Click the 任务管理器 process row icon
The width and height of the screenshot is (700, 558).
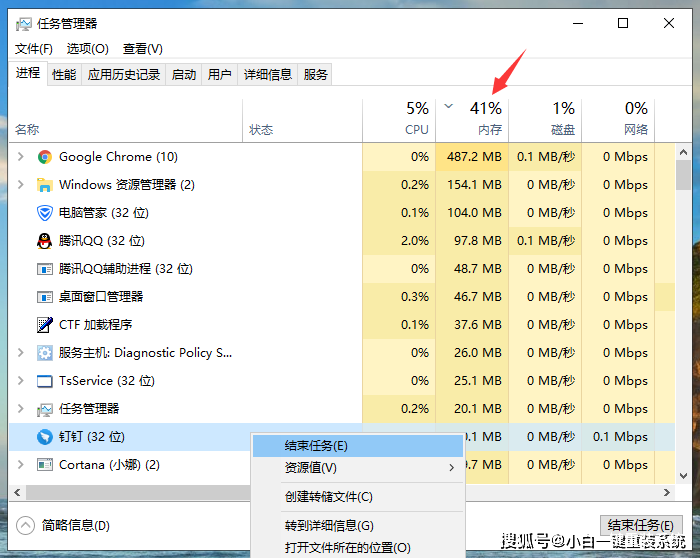45,409
